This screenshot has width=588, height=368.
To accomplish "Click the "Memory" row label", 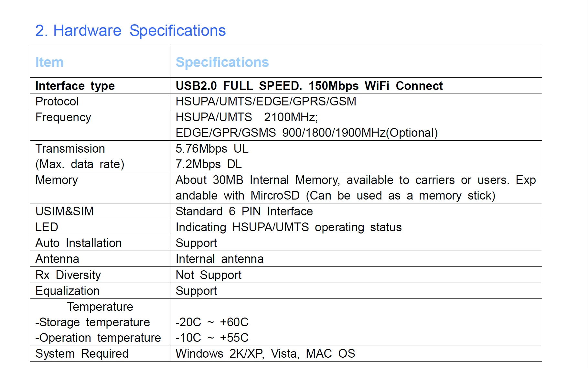I will pyautogui.click(x=57, y=180).
